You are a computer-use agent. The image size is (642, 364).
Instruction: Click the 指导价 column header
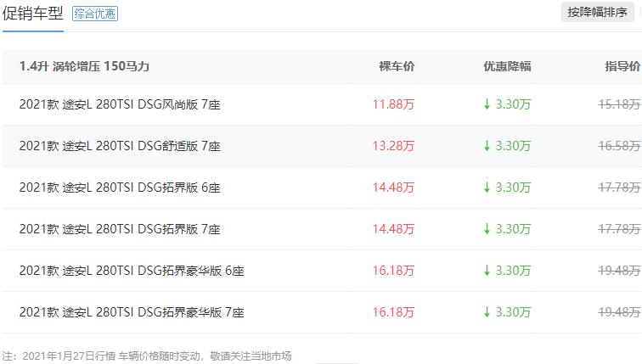[622, 66]
